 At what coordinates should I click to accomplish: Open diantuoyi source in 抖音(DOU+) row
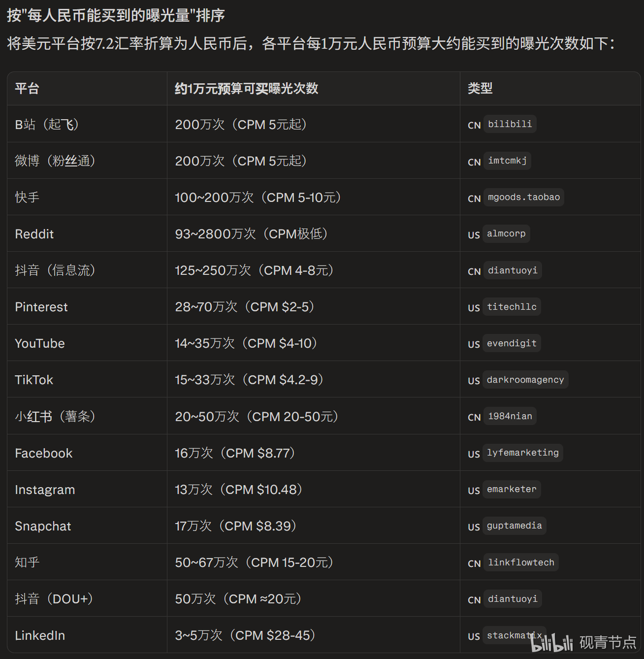point(513,599)
